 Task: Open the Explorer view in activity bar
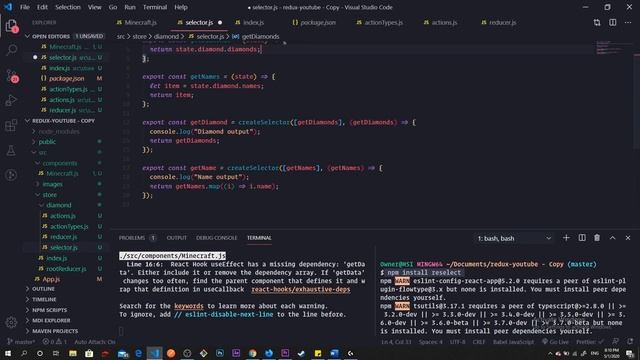click(11, 26)
